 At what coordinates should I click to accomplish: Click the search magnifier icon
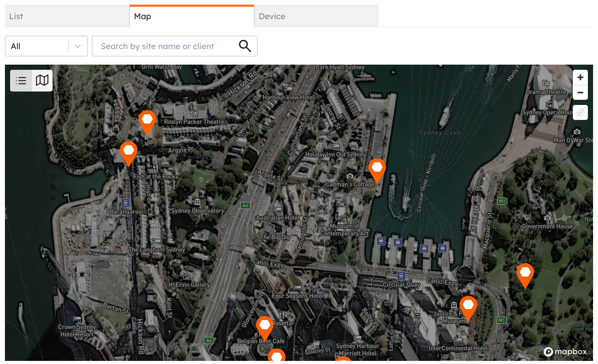coord(245,46)
